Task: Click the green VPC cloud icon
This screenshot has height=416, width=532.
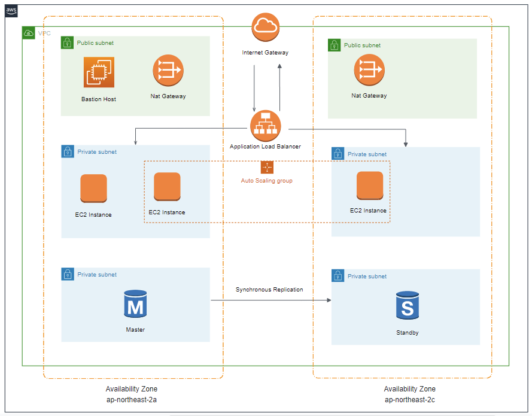Action: [29, 33]
